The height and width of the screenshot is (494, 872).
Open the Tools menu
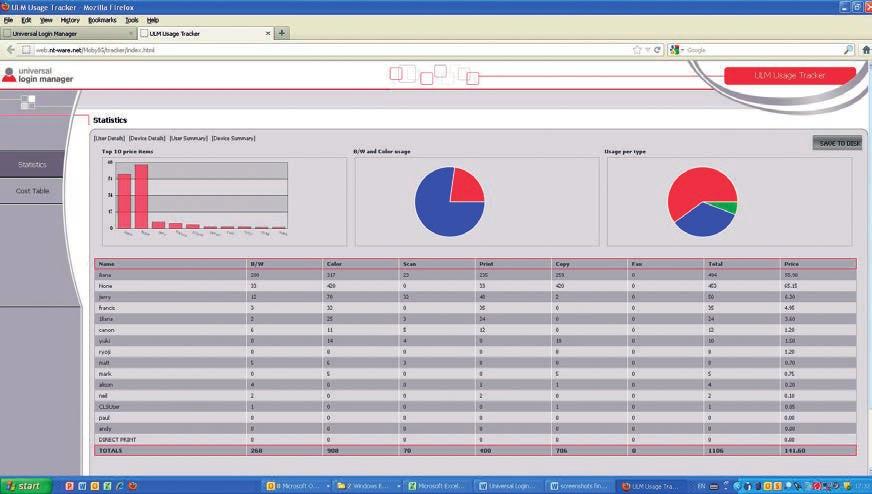click(132, 20)
